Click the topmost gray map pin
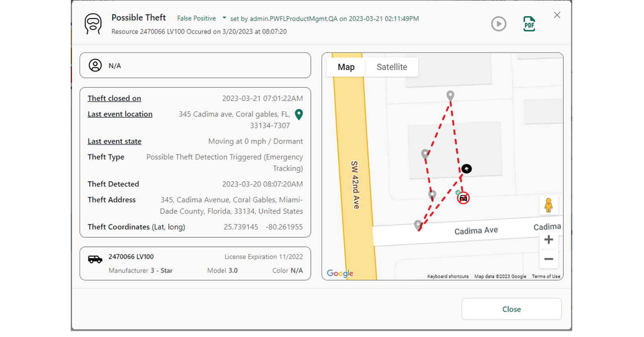This screenshot has width=644, height=337. [x=450, y=95]
